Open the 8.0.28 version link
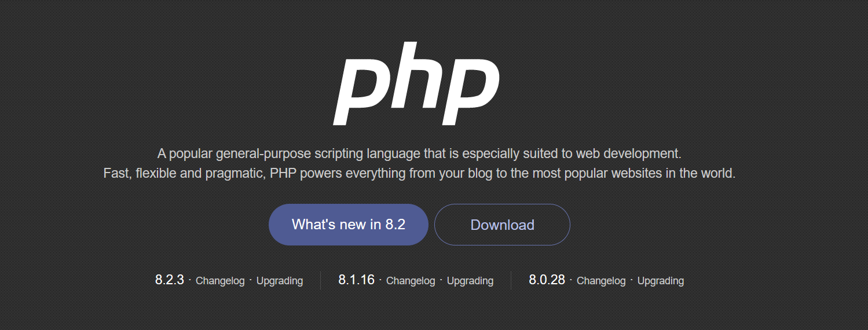Image resolution: width=868 pixels, height=330 pixels. (547, 280)
